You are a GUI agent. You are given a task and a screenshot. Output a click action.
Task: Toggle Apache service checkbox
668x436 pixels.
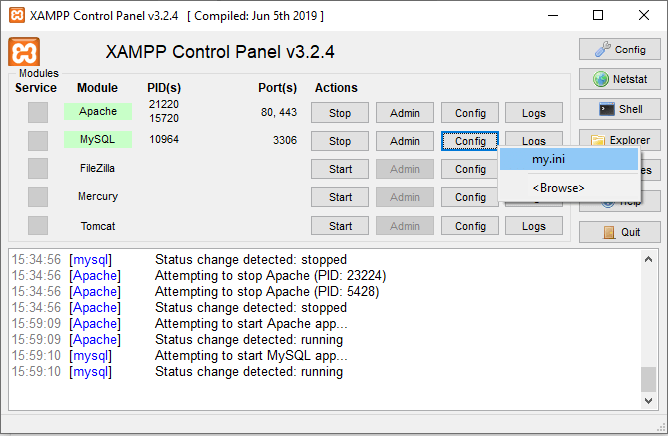click(37, 113)
